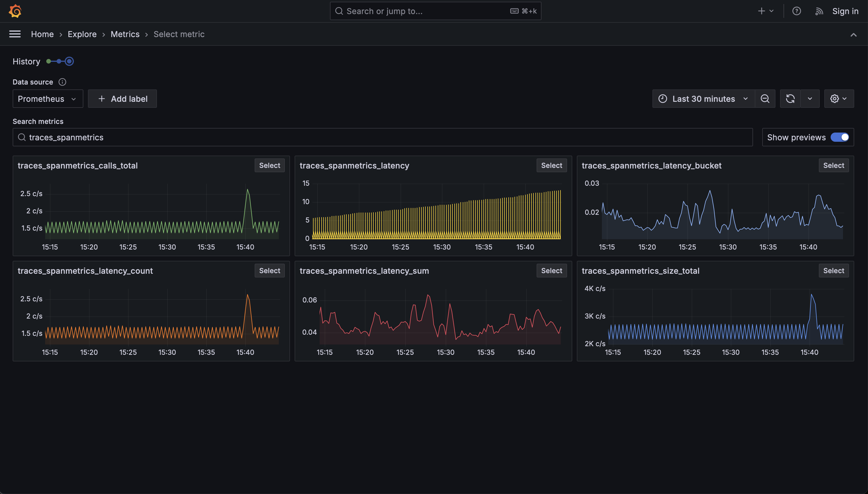This screenshot has height=494, width=868.
Task: Click the zoom out time range icon
Action: pyautogui.click(x=765, y=98)
